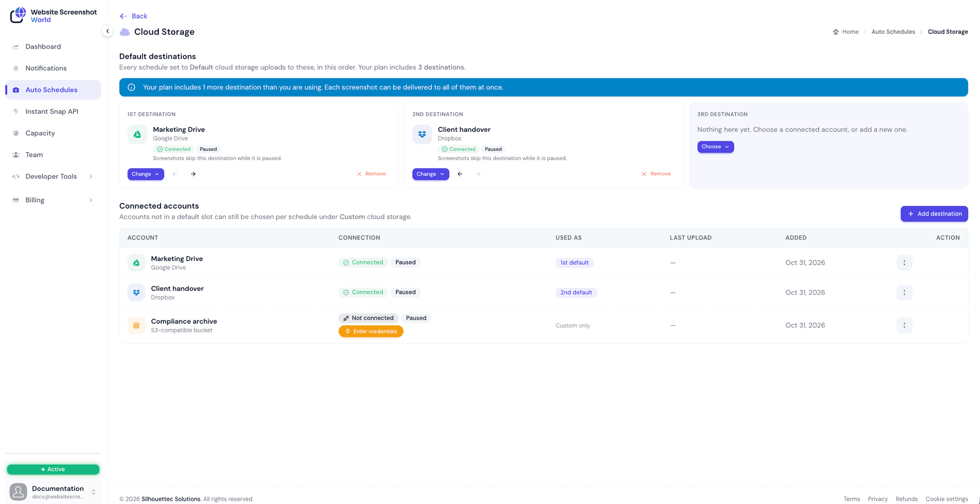Click the Billing card icon
The image size is (980, 504).
tap(16, 200)
